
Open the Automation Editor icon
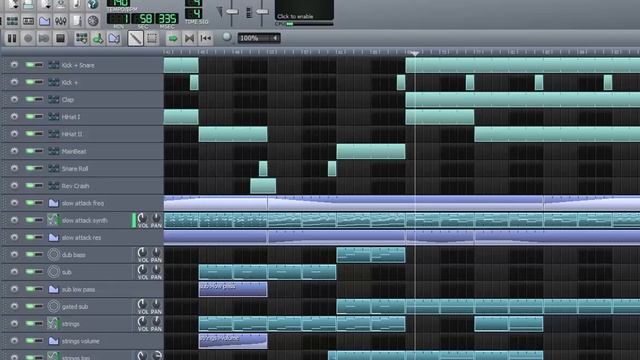pos(44,20)
